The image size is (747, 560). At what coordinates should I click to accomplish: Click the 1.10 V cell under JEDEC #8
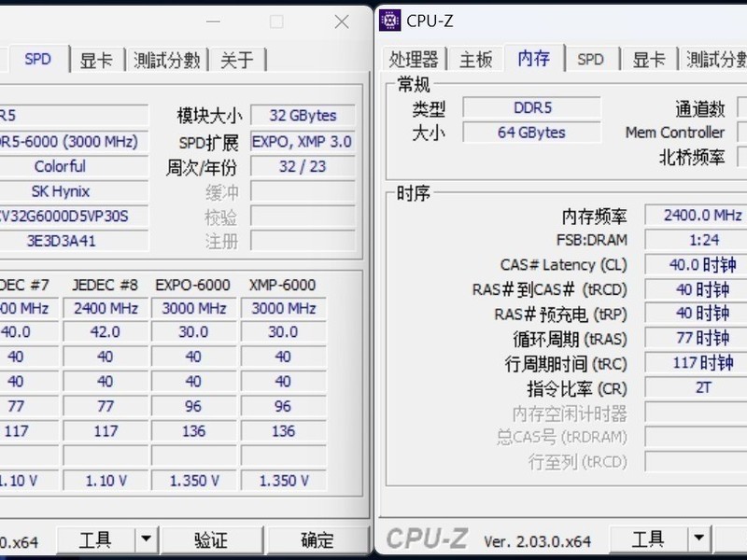(106, 481)
